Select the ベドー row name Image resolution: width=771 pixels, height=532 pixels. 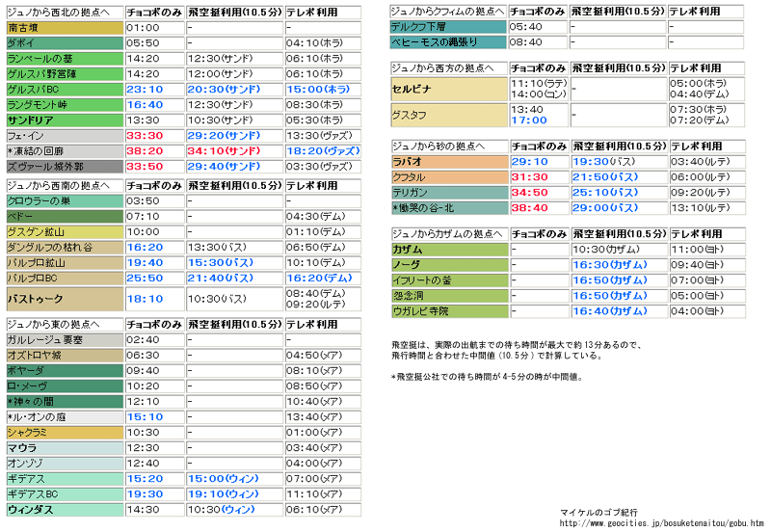click(x=65, y=217)
